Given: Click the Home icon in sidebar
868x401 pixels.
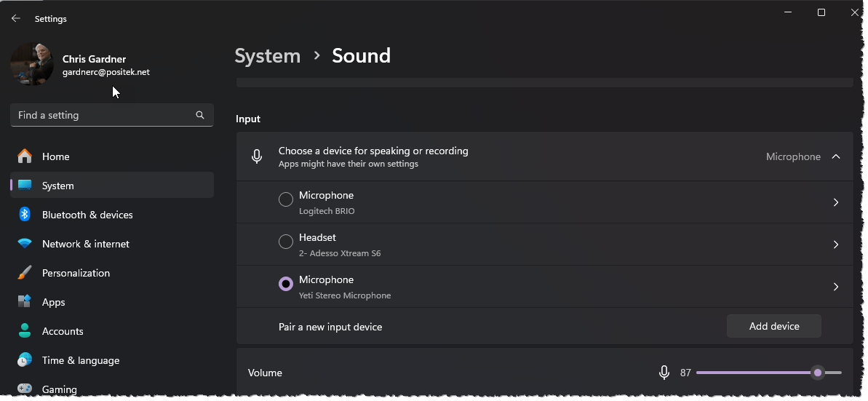Looking at the screenshot, I should (x=25, y=156).
